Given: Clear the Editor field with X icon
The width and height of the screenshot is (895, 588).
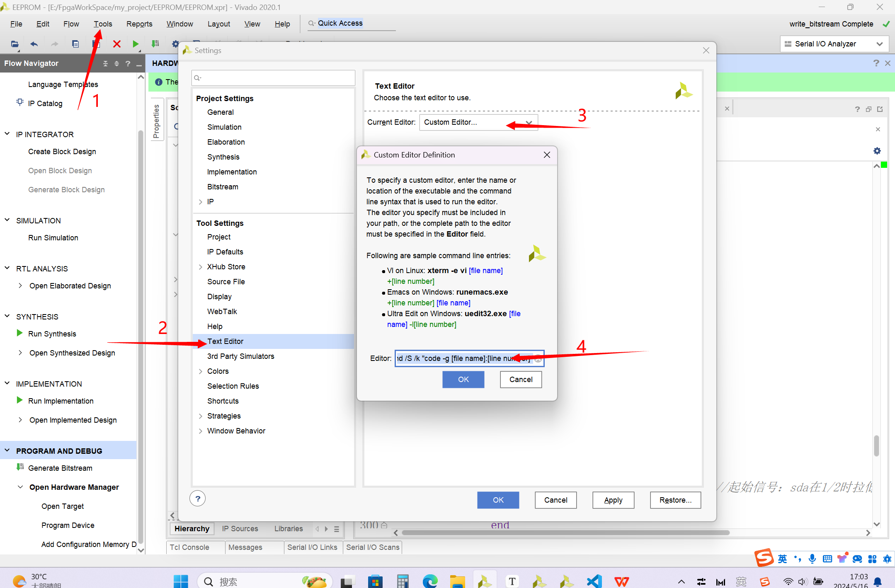Looking at the screenshot, I should click(x=538, y=358).
